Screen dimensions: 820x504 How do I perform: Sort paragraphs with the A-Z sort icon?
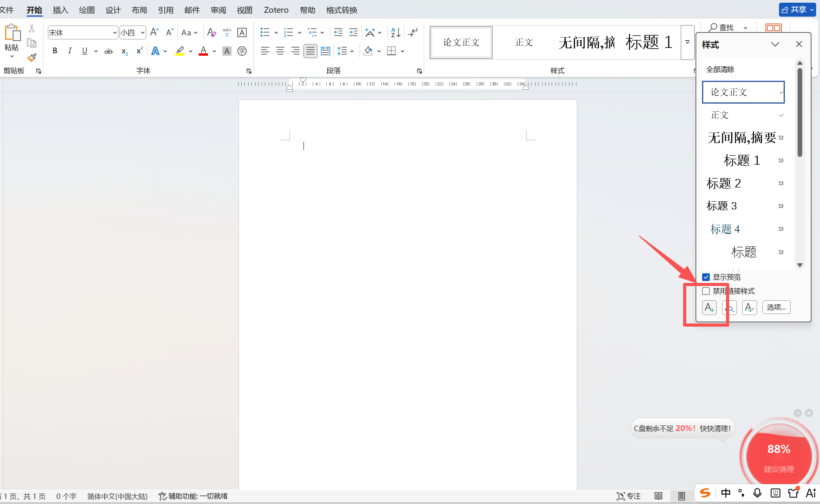396,32
